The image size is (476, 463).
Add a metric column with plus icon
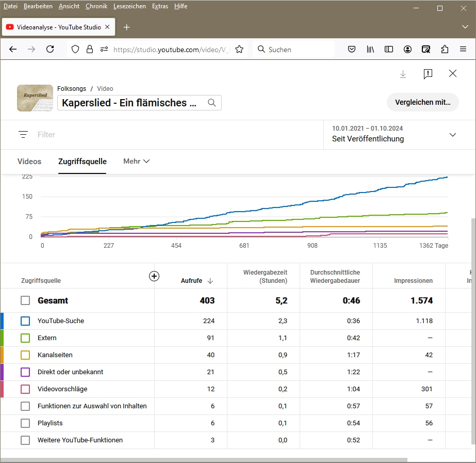pyautogui.click(x=154, y=276)
